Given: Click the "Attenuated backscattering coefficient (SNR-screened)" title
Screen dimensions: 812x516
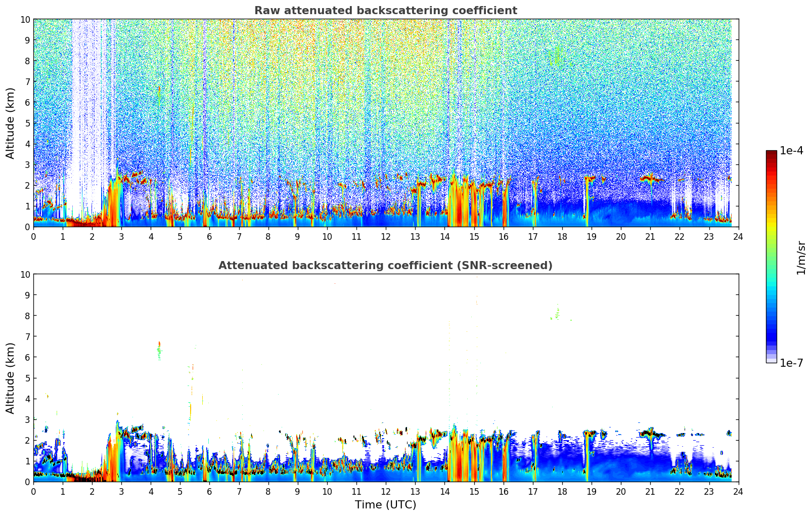Looking at the screenshot, I should (x=385, y=266).
